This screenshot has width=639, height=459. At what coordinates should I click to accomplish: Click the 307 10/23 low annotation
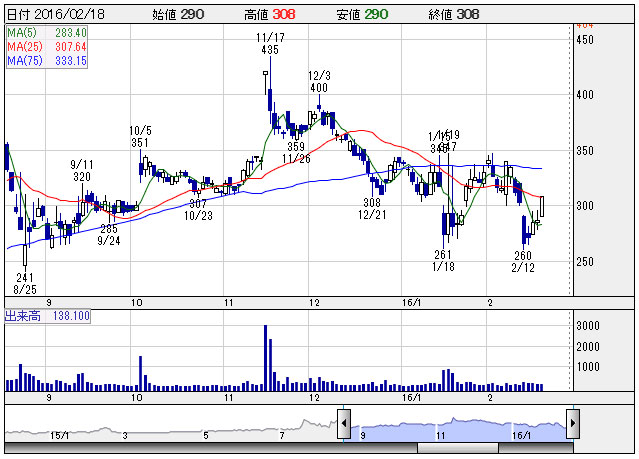pos(198,210)
